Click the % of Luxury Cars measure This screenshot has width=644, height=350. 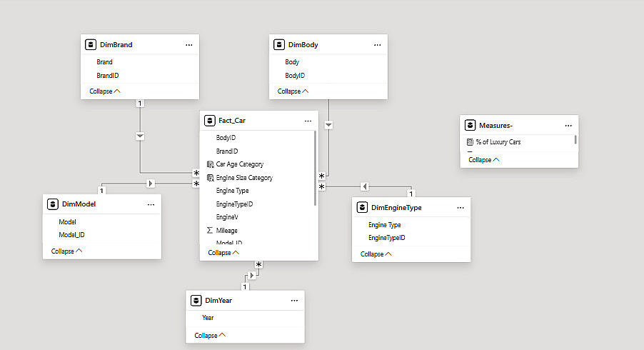click(499, 142)
